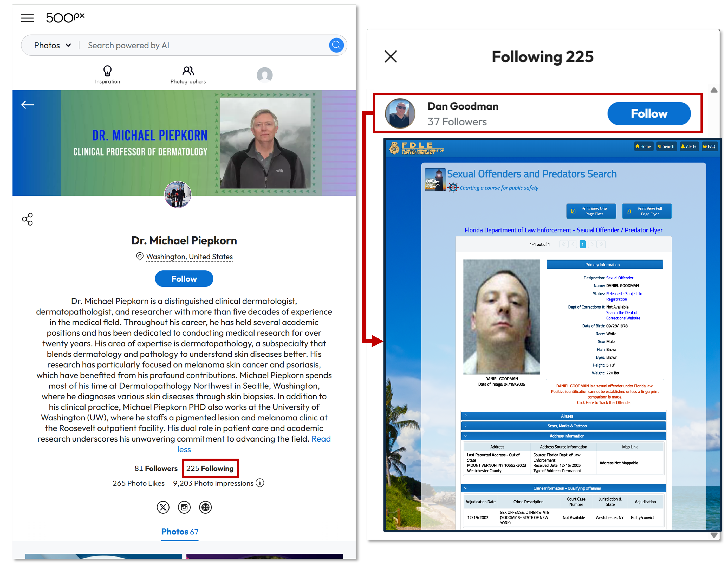Open the 81 Followers list
Viewport: 728px width, 563px height.
tap(156, 468)
